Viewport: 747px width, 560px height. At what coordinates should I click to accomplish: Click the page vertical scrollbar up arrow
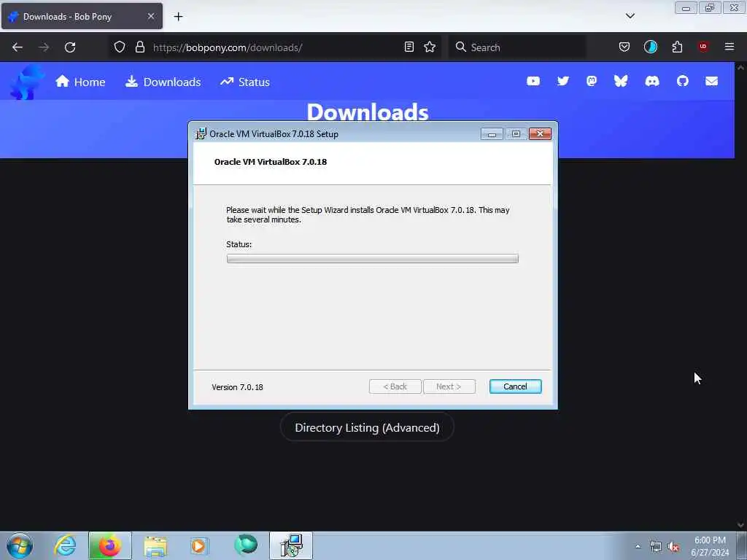coord(740,68)
